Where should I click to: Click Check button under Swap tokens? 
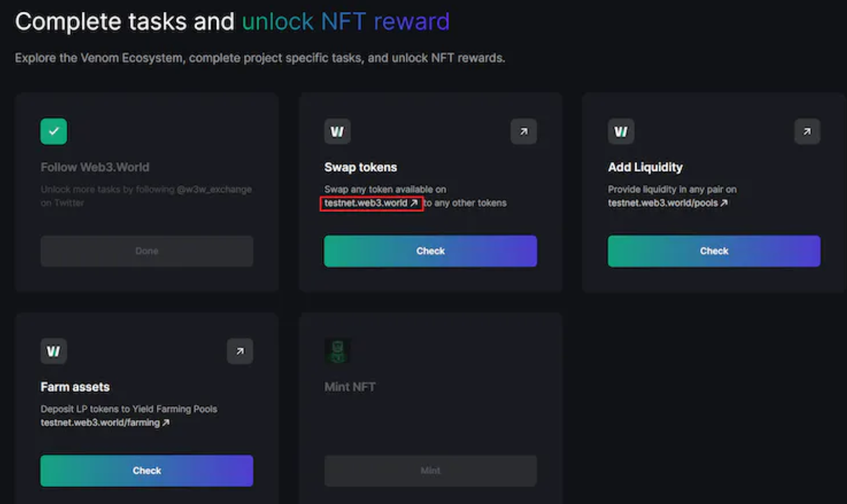(431, 251)
